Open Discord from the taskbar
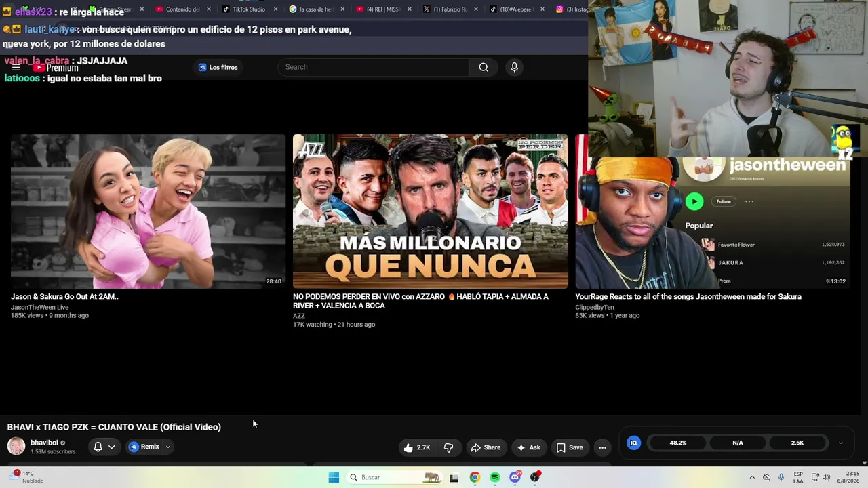The width and height of the screenshot is (868, 488). tap(515, 477)
